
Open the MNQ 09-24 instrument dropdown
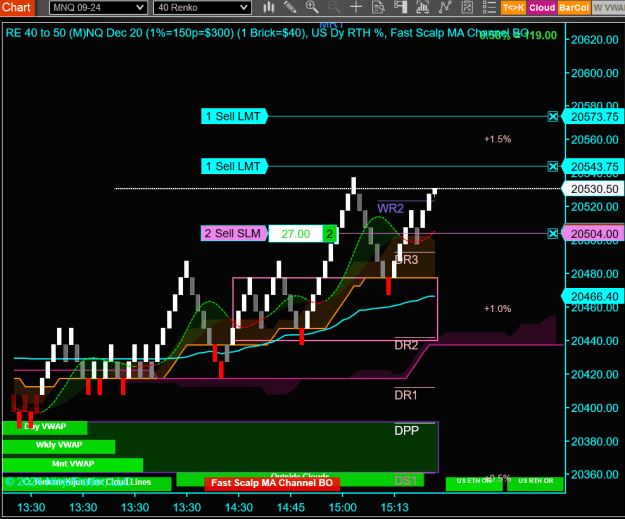pos(98,8)
